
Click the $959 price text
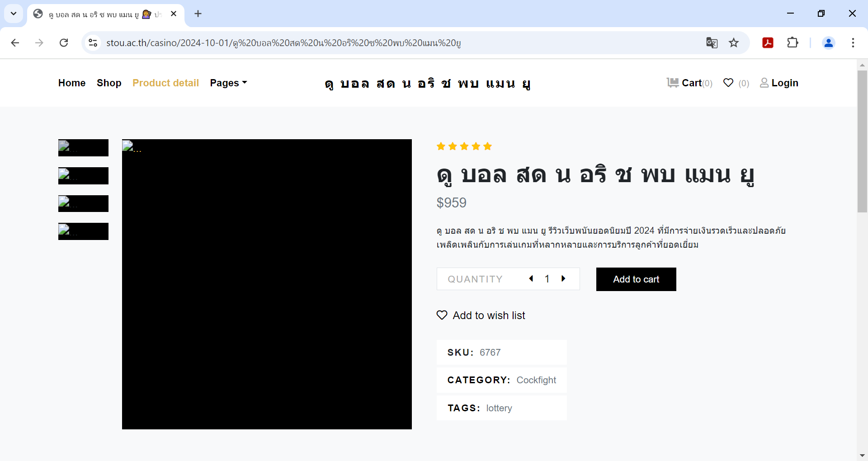452,202
